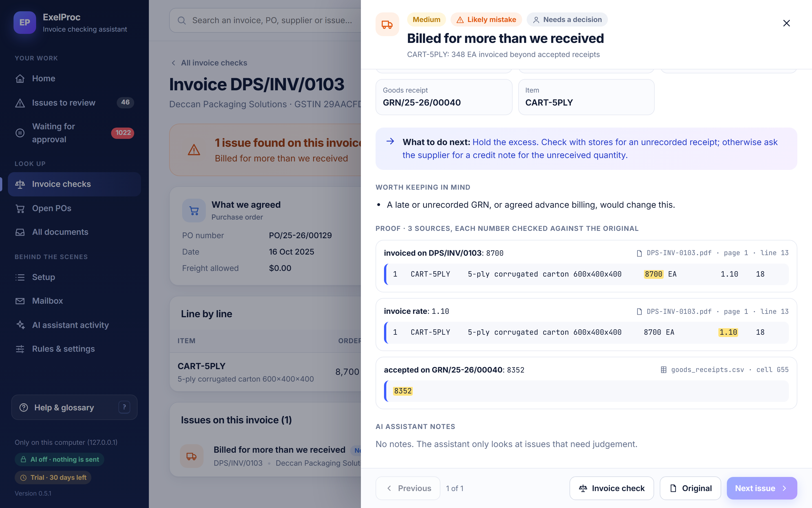Image resolution: width=812 pixels, height=508 pixels.
Task: Click the Item CART-5PLY card
Action: (x=586, y=97)
